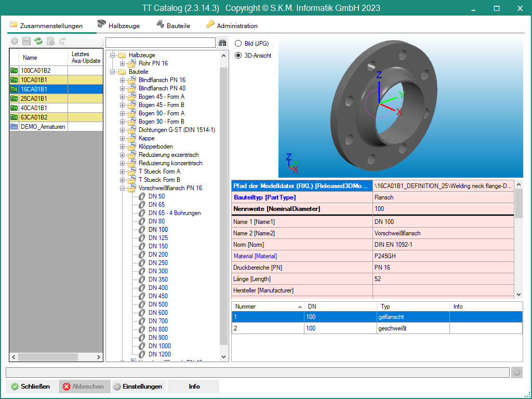Collapse the Bauteile tree node
The height and width of the screenshot is (399, 532).
pos(113,72)
